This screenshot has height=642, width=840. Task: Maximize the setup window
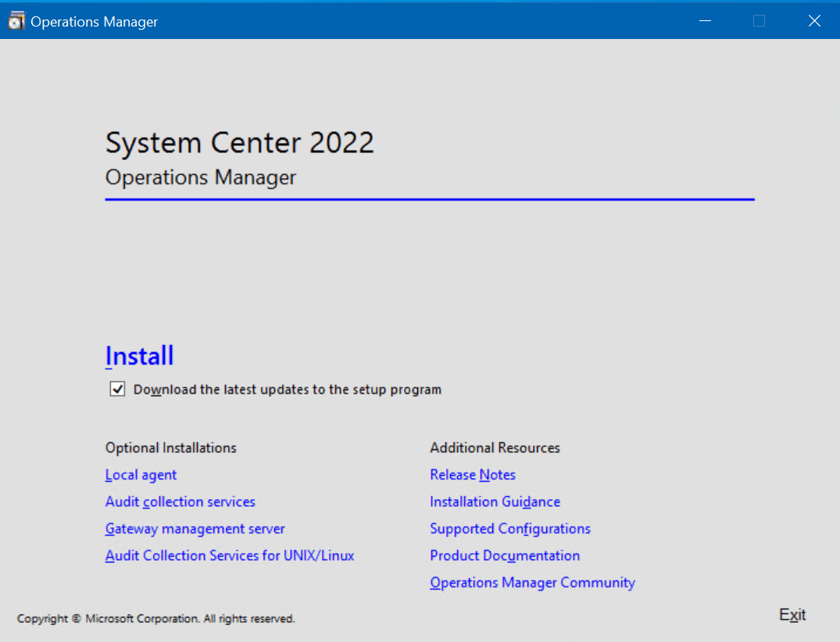[x=759, y=21]
